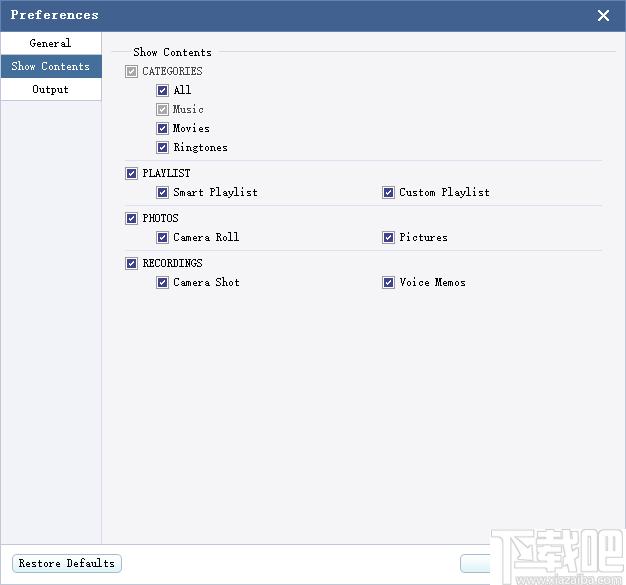Viewport: 626px width, 585px height.
Task: Uncheck the Camera Shot option
Action: coord(162,283)
